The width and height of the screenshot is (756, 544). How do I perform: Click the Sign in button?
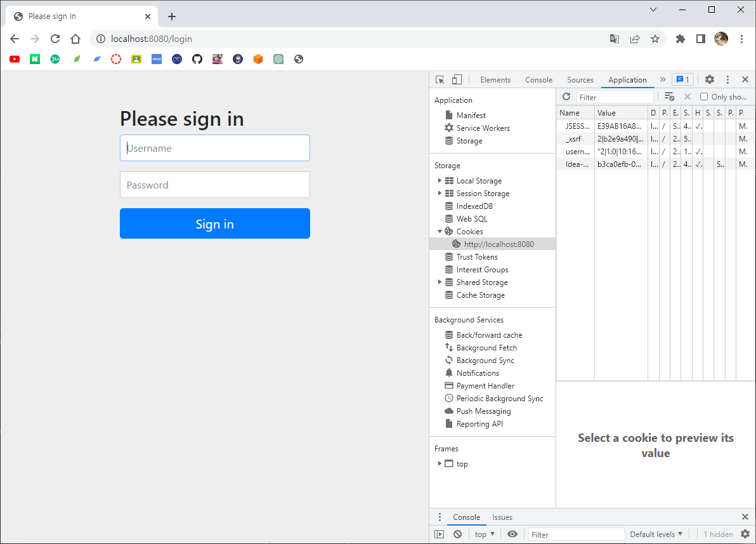(215, 223)
